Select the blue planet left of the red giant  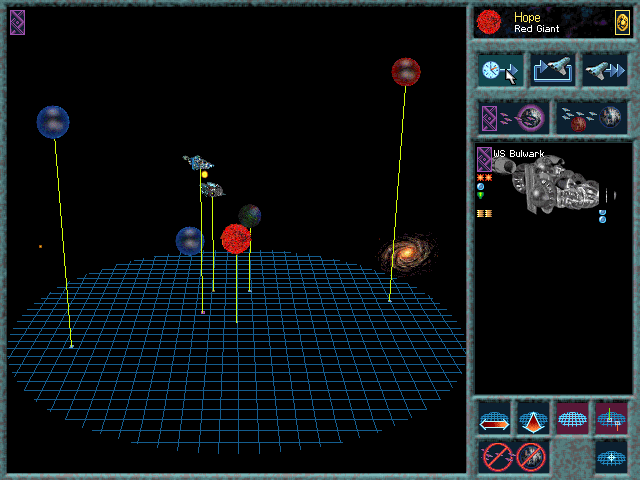(189, 241)
